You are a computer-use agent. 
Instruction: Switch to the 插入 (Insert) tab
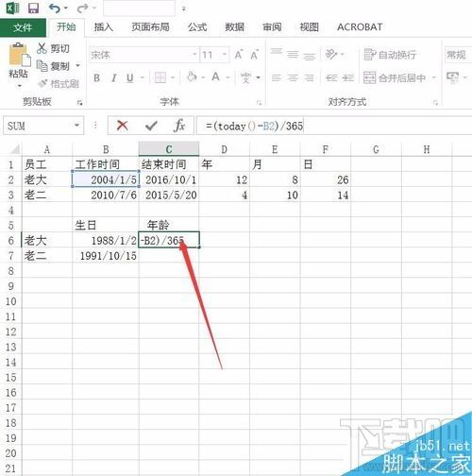[x=104, y=27]
